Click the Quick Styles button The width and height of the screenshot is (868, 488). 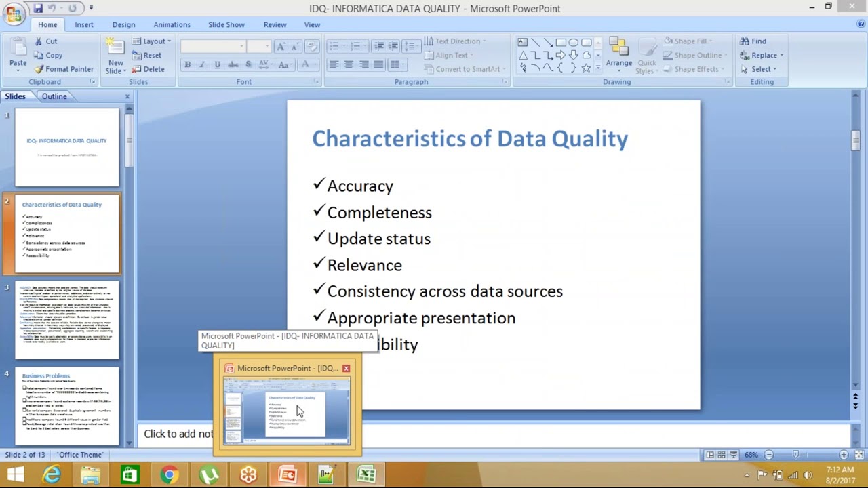[647, 56]
